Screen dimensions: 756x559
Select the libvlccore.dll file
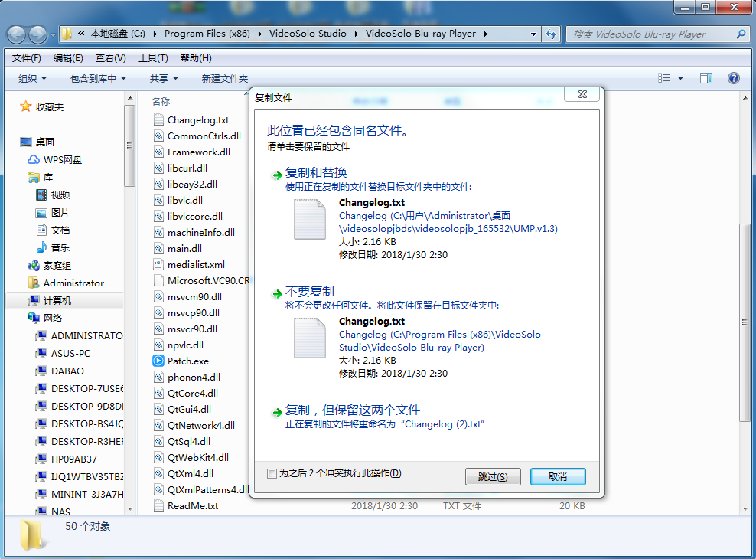pos(195,216)
